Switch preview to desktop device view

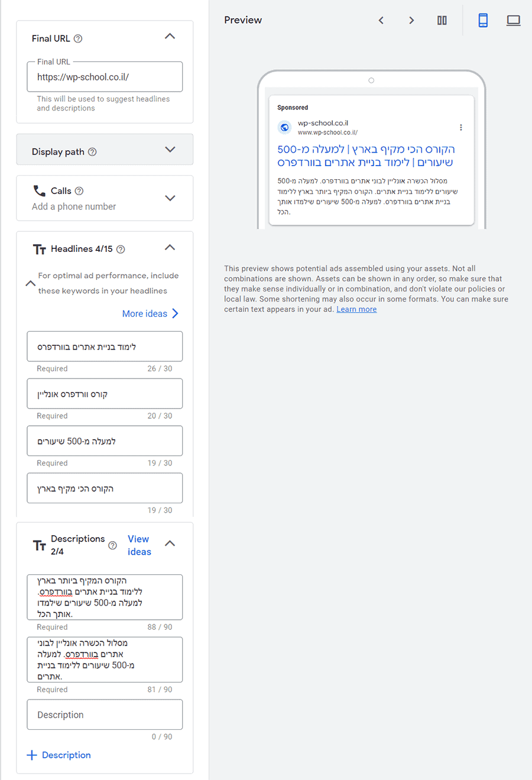(x=514, y=21)
